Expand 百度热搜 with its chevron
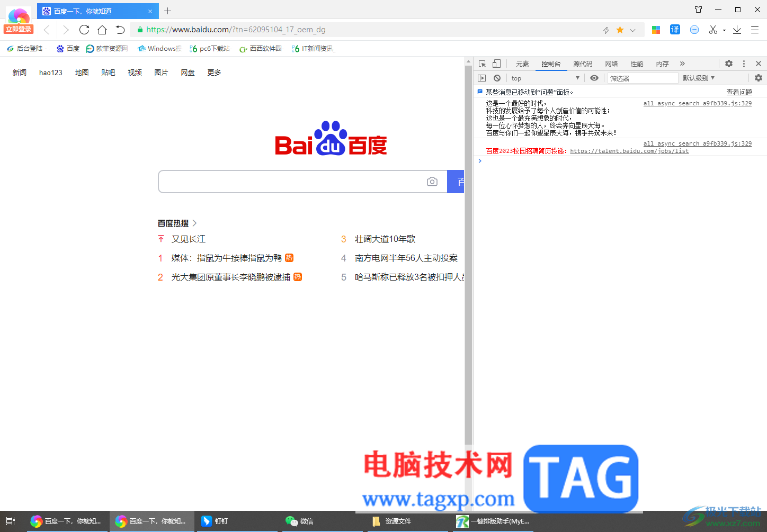767x532 pixels. pyautogui.click(x=194, y=223)
